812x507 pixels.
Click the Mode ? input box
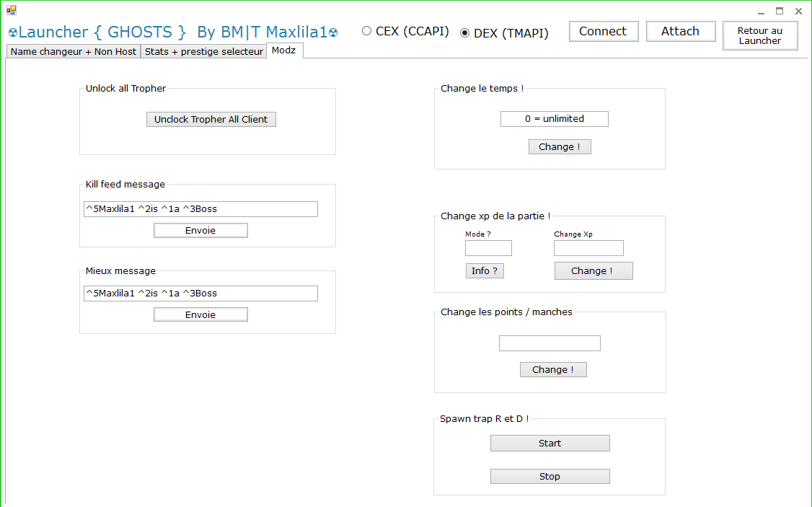(488, 248)
